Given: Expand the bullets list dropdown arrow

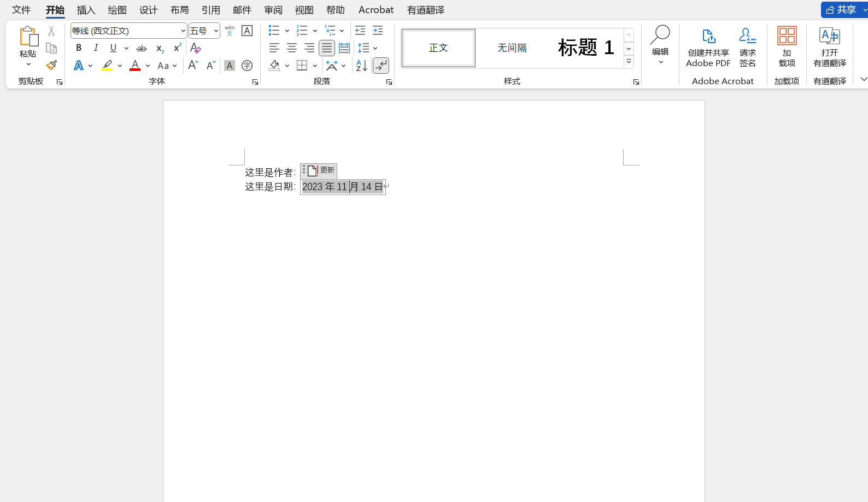Looking at the screenshot, I should [x=288, y=31].
